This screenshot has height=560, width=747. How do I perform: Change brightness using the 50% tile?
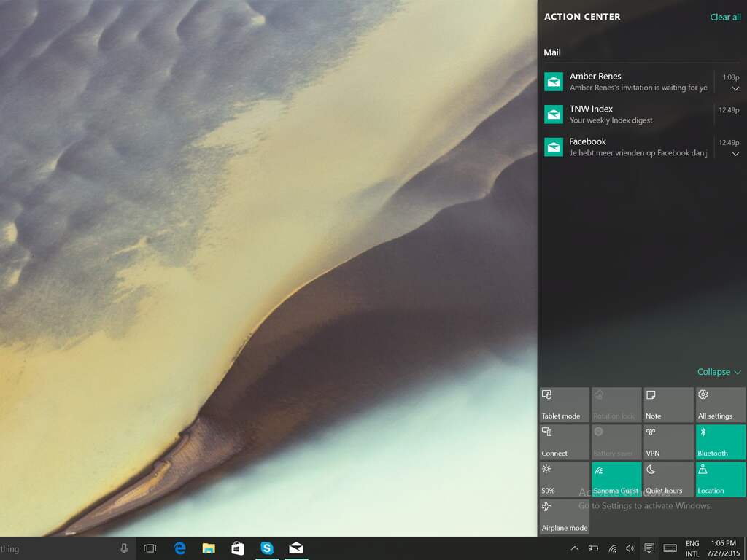[565, 480]
